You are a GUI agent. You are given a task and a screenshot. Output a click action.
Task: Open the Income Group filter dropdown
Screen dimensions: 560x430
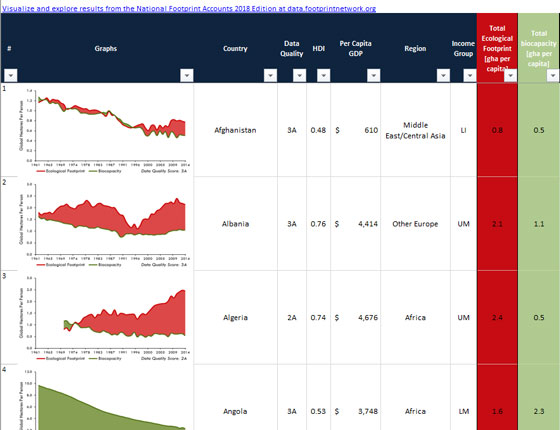(470, 75)
